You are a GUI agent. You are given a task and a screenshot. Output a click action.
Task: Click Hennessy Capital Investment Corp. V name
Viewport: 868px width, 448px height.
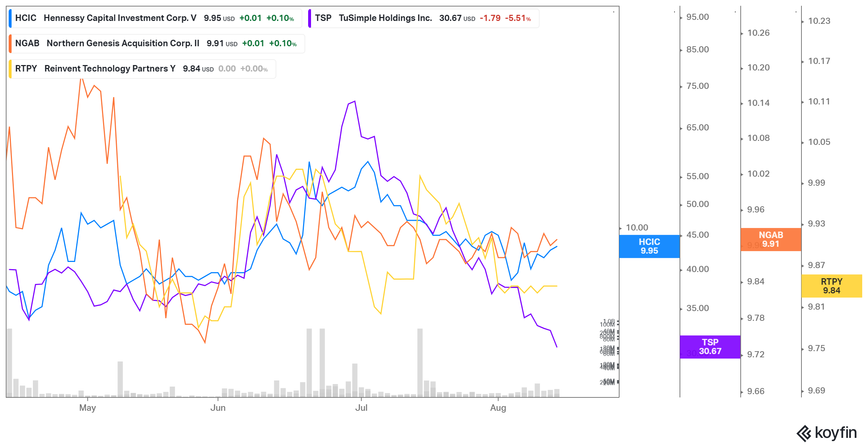click(120, 18)
